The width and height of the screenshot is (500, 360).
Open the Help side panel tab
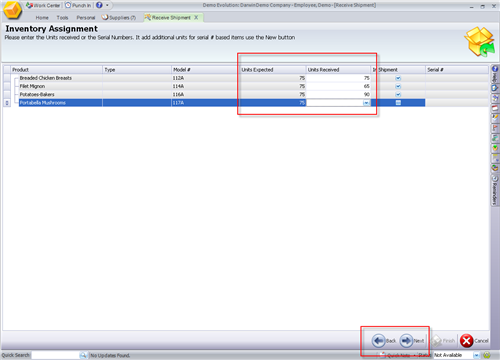pos(495,74)
